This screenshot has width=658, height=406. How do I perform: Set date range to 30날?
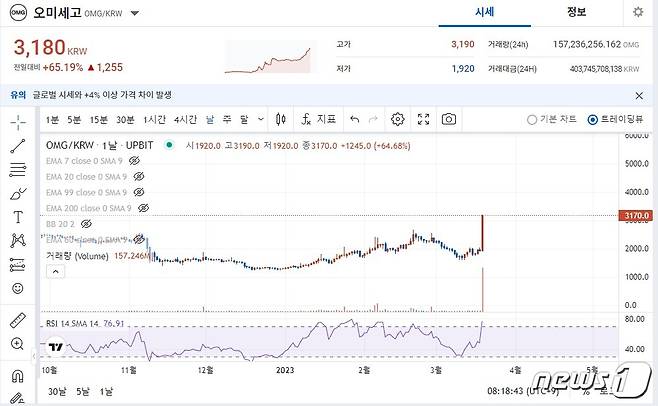click(x=57, y=392)
